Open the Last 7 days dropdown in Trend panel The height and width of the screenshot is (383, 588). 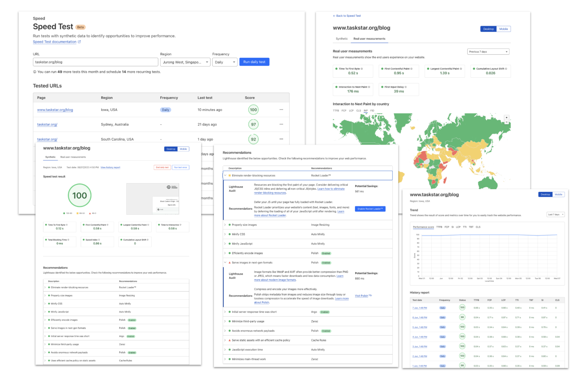click(556, 215)
